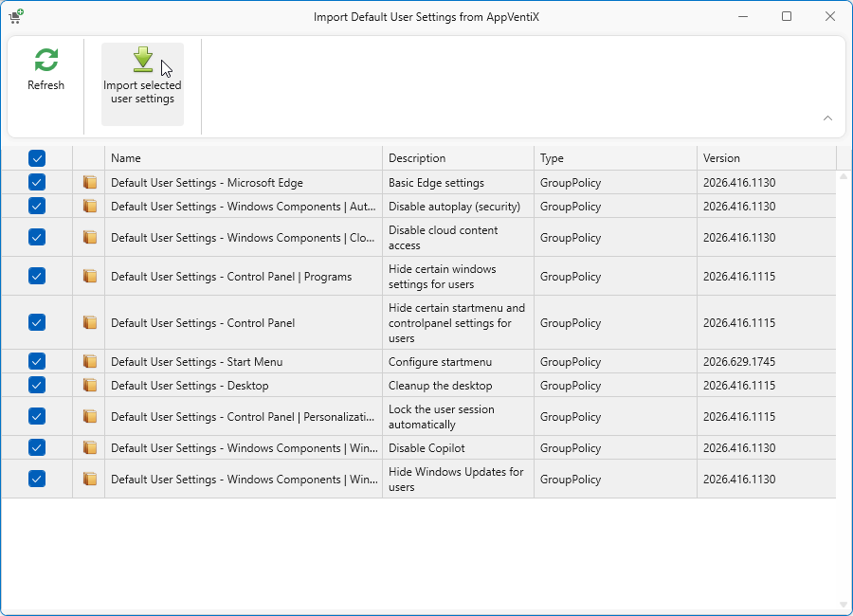Click package icon for Control Panel | Programs

point(90,276)
